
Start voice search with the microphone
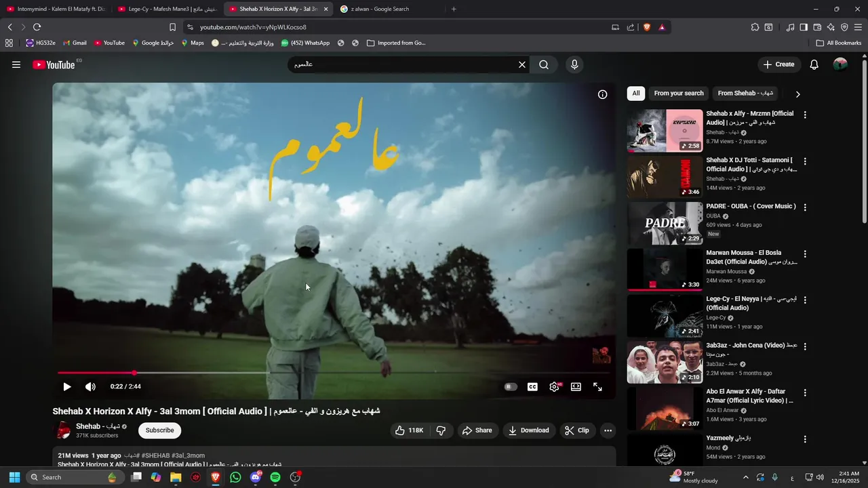[574, 64]
